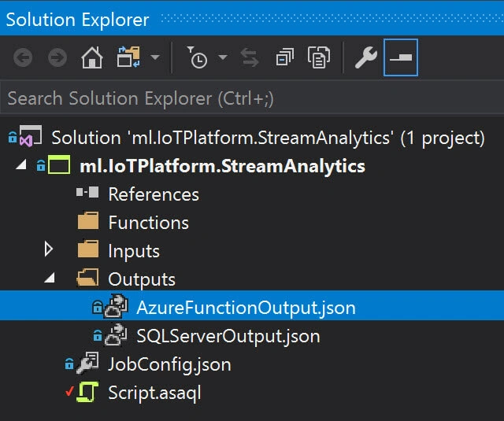The width and height of the screenshot is (504, 421).
Task: Click Sync with Active Document
Action: (250, 57)
